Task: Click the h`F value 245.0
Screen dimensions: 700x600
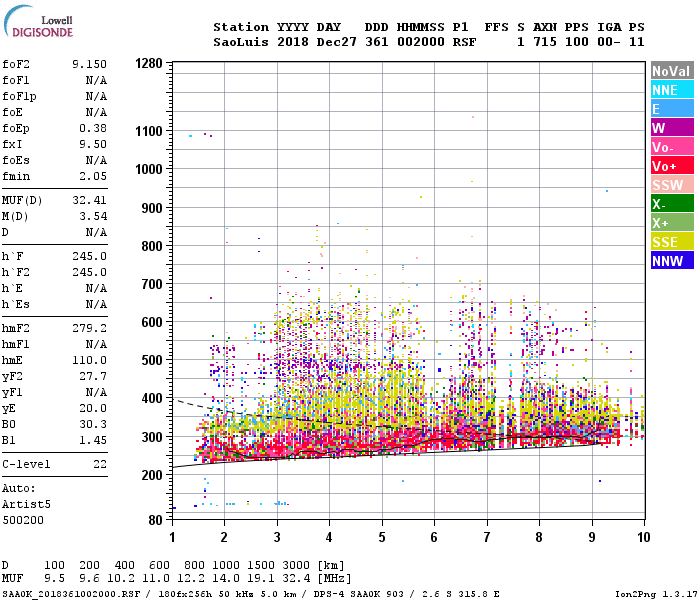Action: pyautogui.click(x=89, y=256)
